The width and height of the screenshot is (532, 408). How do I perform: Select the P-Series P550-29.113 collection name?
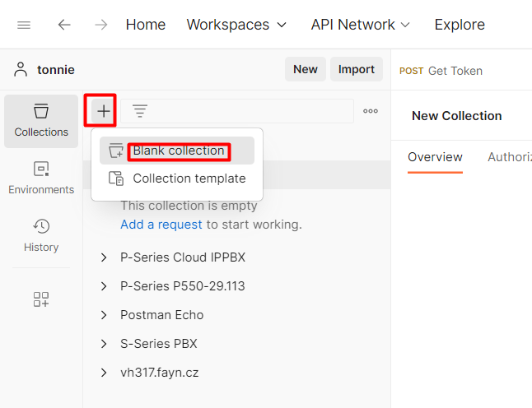pos(183,286)
